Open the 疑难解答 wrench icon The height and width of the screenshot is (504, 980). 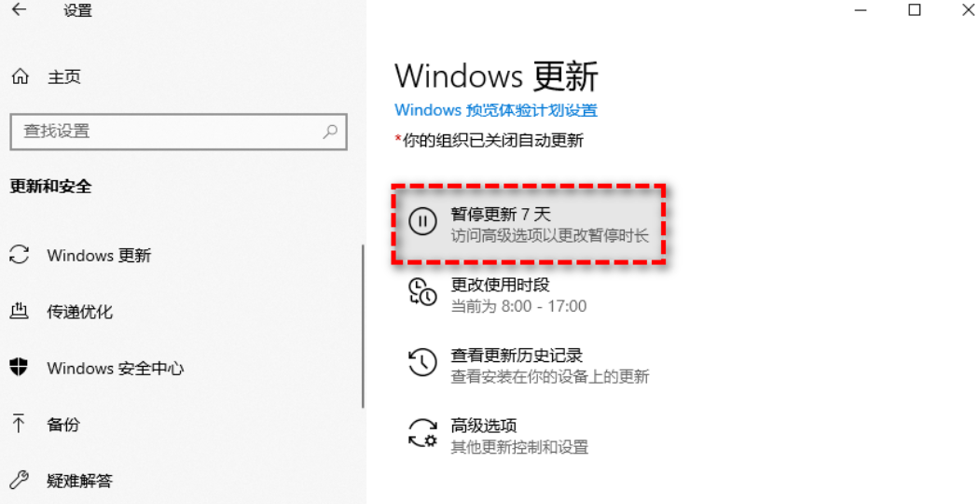coord(20,480)
